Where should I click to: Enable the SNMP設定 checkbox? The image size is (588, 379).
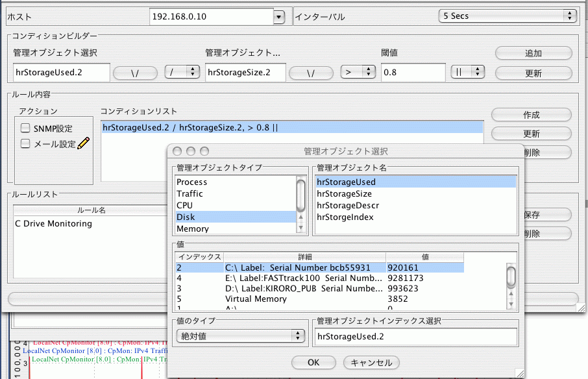pyautogui.click(x=25, y=128)
